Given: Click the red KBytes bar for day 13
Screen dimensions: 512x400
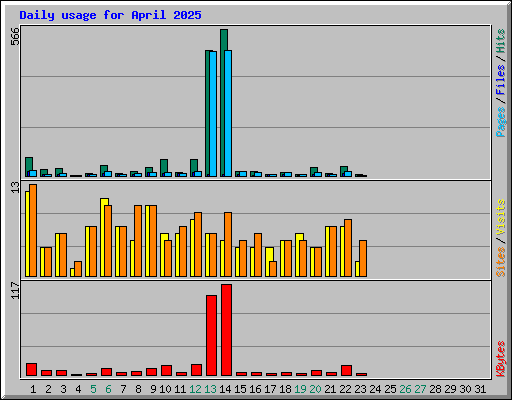Looking at the screenshot, I should [x=211, y=335].
